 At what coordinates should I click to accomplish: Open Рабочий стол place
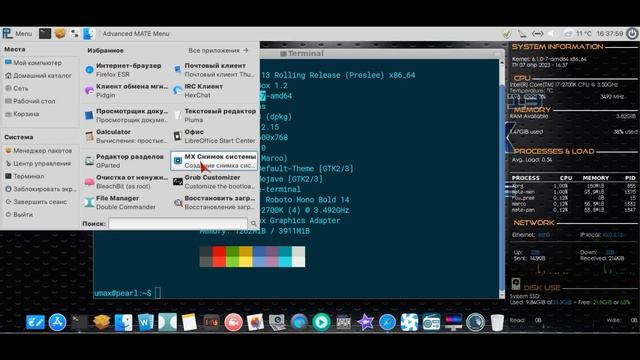click(30, 101)
